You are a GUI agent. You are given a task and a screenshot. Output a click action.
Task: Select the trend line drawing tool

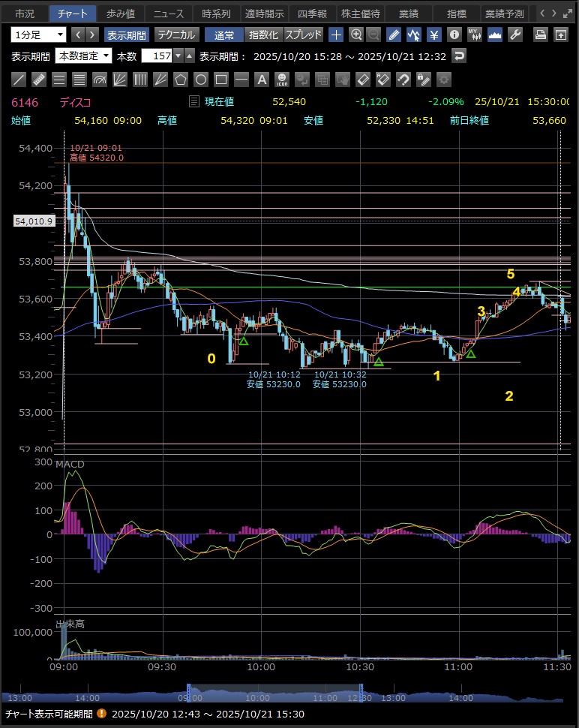[19, 80]
